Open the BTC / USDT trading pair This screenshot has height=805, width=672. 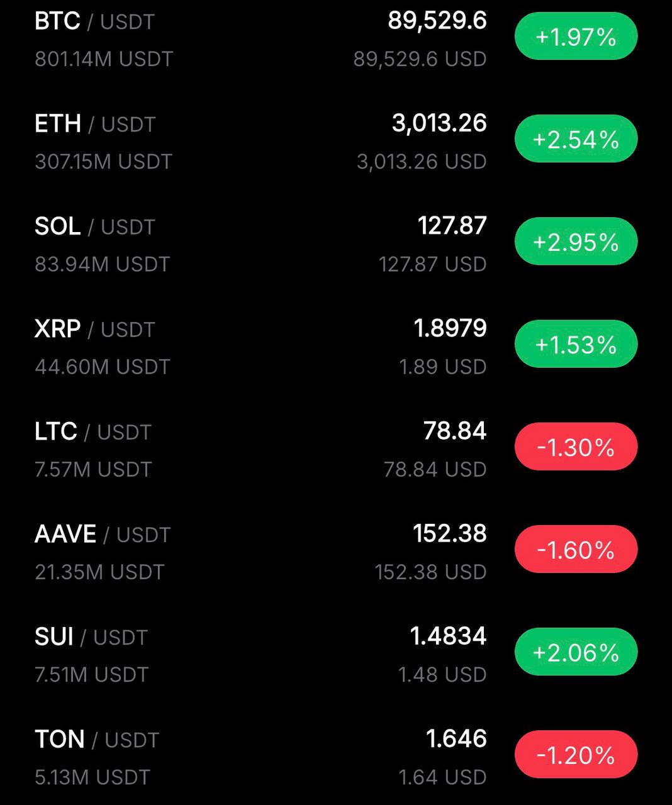[94, 21]
